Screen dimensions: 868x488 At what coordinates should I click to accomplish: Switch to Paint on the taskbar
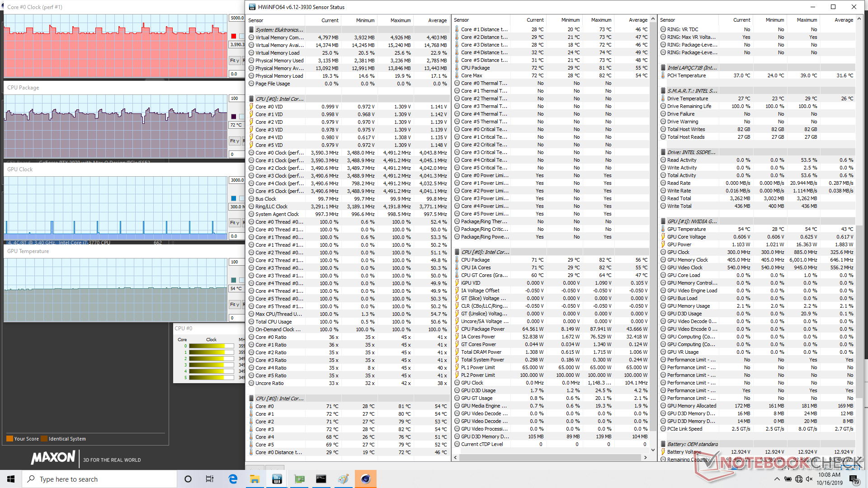coord(343,479)
